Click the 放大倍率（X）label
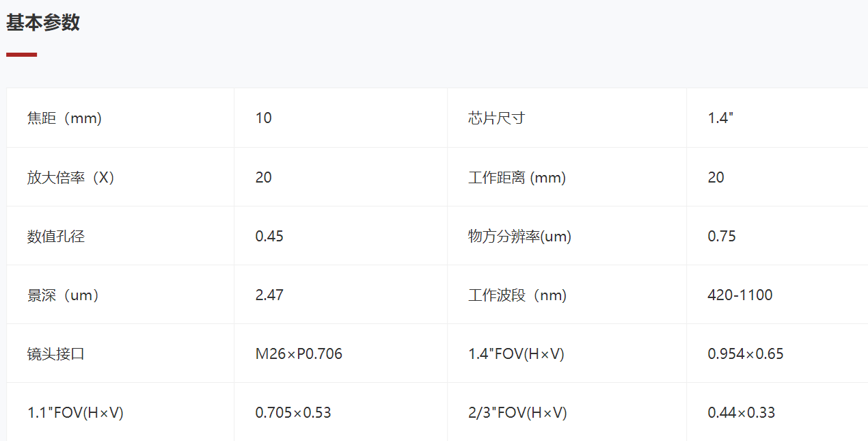 point(71,178)
